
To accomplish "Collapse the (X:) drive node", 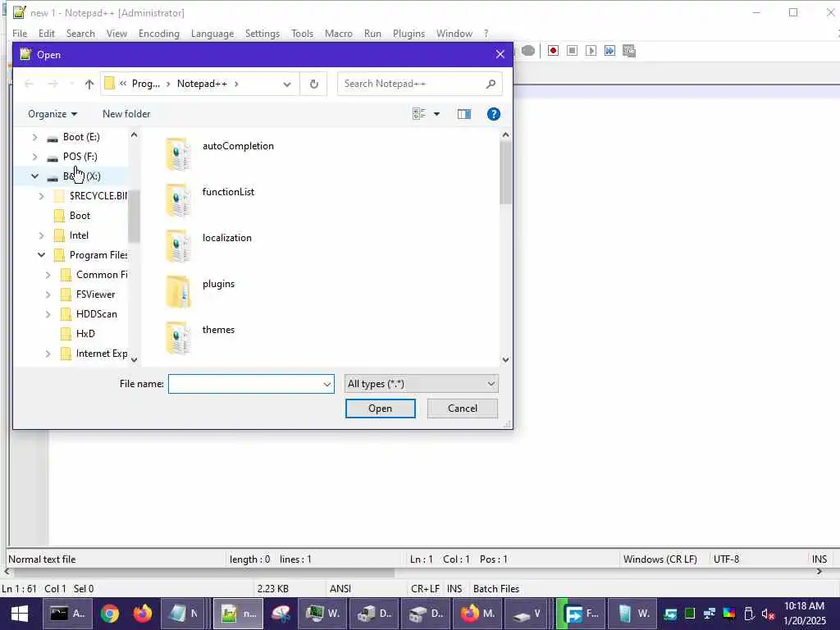I will (x=34, y=176).
